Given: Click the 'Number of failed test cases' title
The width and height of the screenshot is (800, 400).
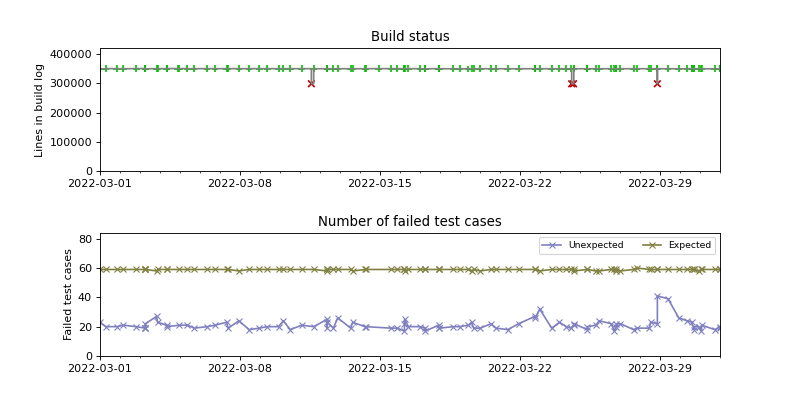Looking at the screenshot, I should click(x=410, y=222).
